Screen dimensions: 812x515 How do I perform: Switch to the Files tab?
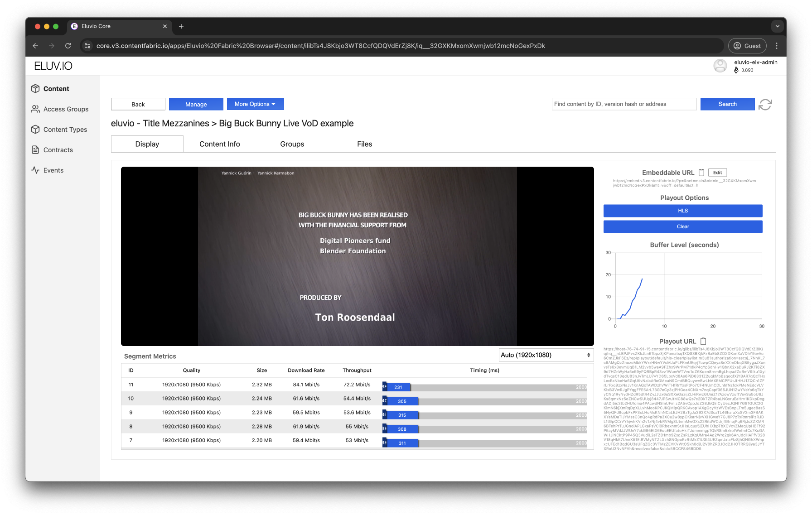365,144
